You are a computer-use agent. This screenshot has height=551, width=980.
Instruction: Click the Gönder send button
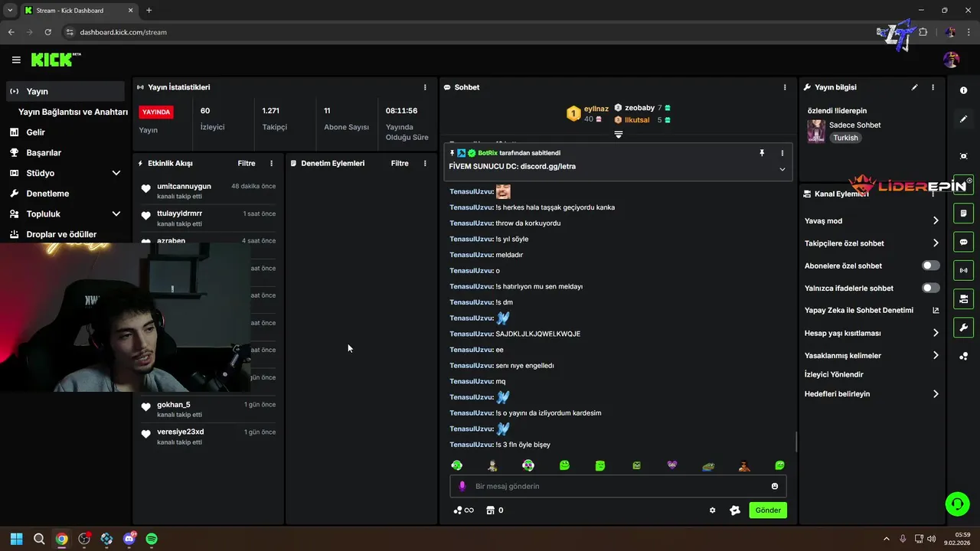pyautogui.click(x=768, y=510)
